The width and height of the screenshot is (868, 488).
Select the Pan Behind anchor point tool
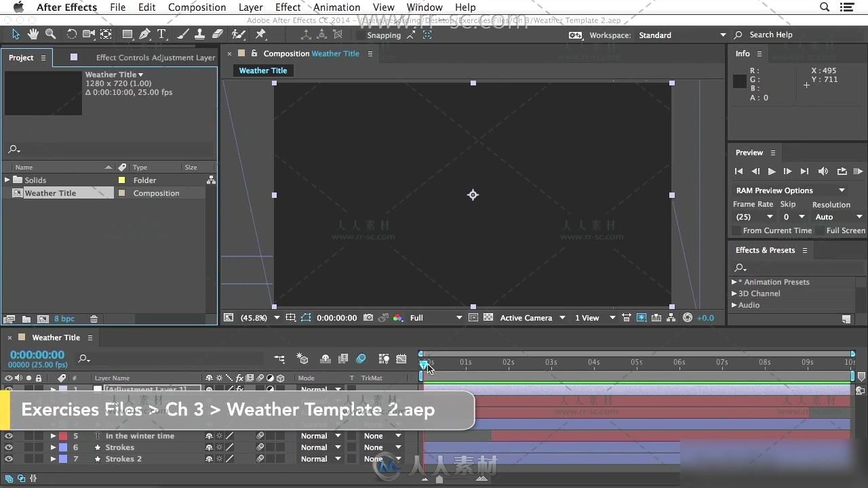click(106, 34)
